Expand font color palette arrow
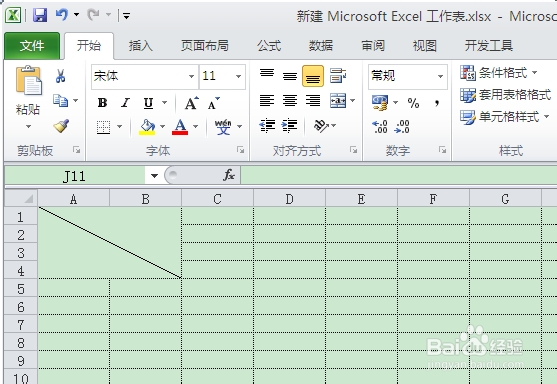 click(x=195, y=126)
